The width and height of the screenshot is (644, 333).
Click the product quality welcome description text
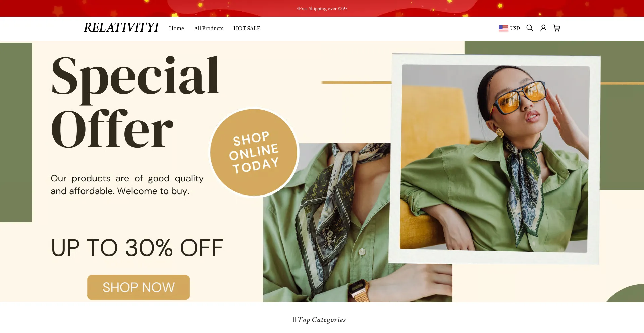[127, 185]
